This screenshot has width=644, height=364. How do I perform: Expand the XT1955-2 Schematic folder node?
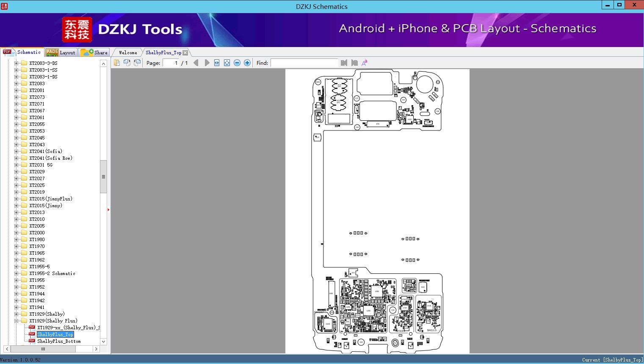[x=16, y=273]
